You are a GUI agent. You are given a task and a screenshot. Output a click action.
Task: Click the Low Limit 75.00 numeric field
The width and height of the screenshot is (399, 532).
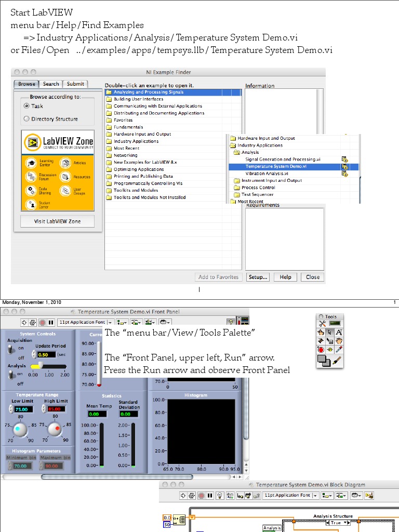click(23, 409)
